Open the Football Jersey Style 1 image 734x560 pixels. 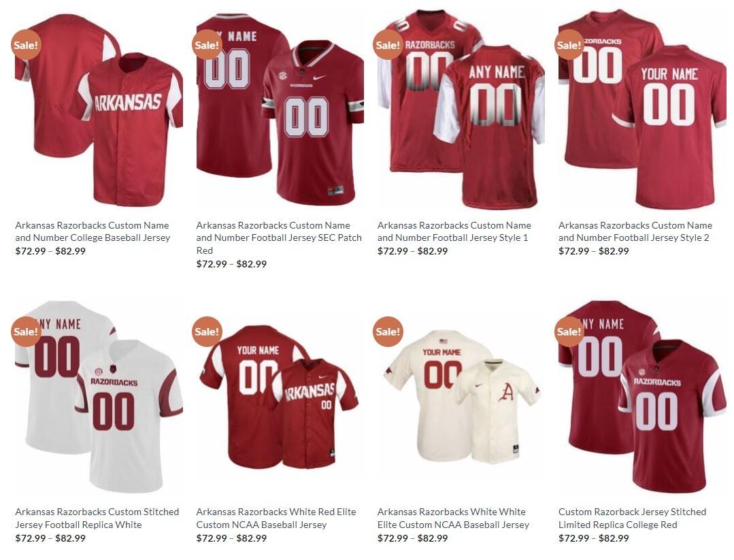[461, 110]
